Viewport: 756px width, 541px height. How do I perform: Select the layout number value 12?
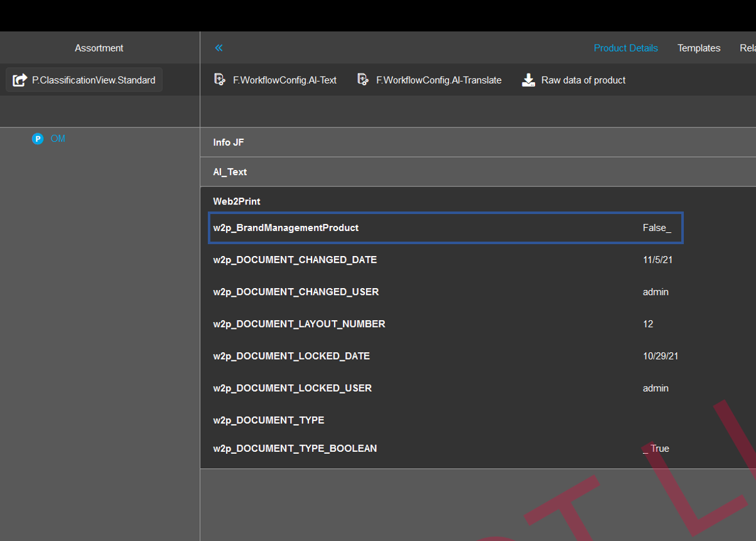point(648,324)
